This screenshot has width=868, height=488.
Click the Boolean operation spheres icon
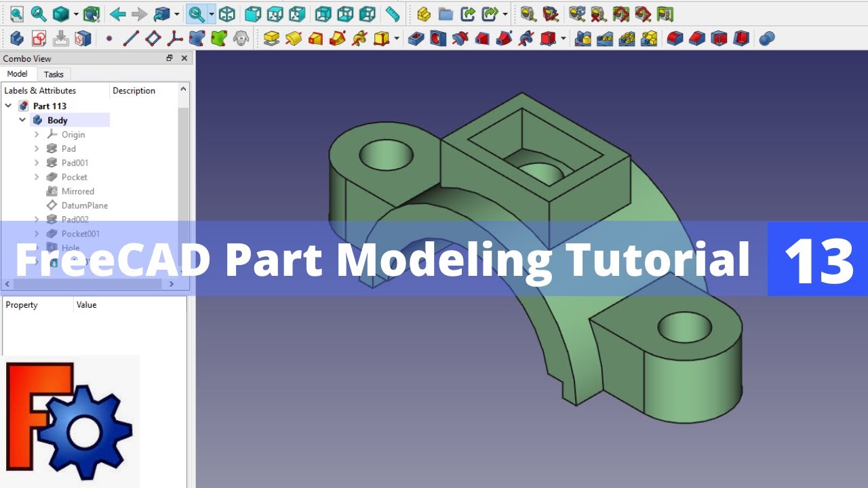point(766,39)
